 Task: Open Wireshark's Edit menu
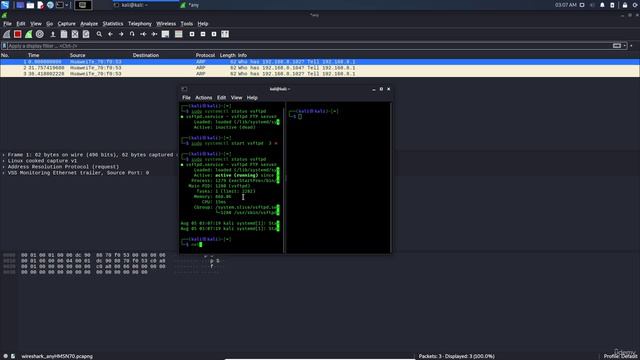[20, 24]
